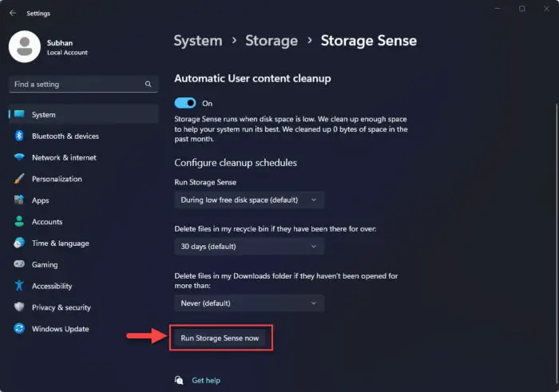Viewport: 559px width, 392px height.
Task: Select Gaming in the sidebar
Action: point(83,264)
